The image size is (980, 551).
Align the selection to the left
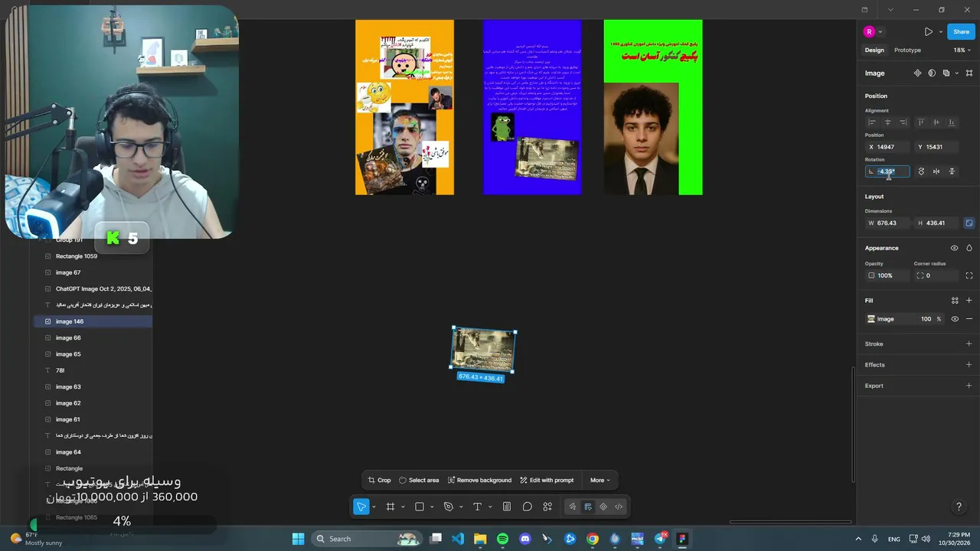click(x=871, y=122)
